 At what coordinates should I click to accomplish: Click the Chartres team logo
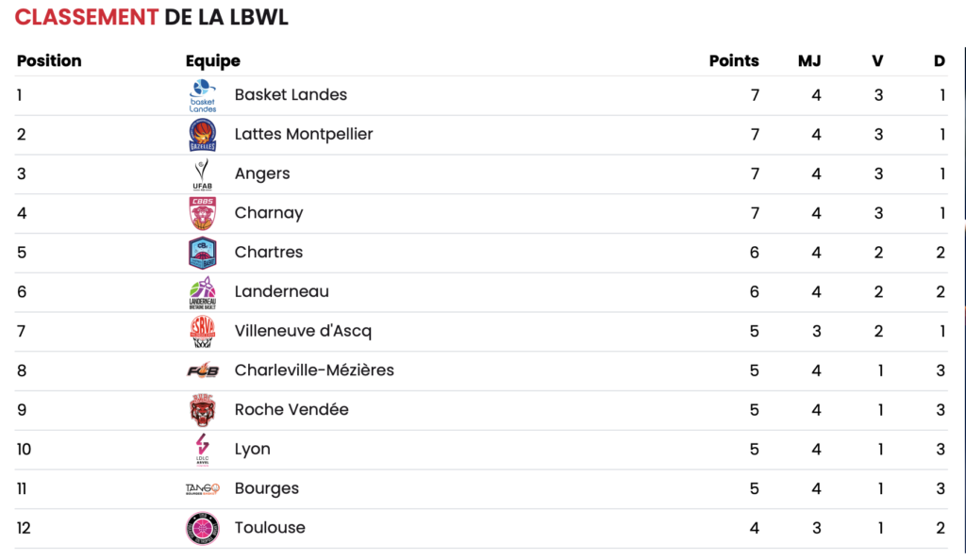(203, 253)
